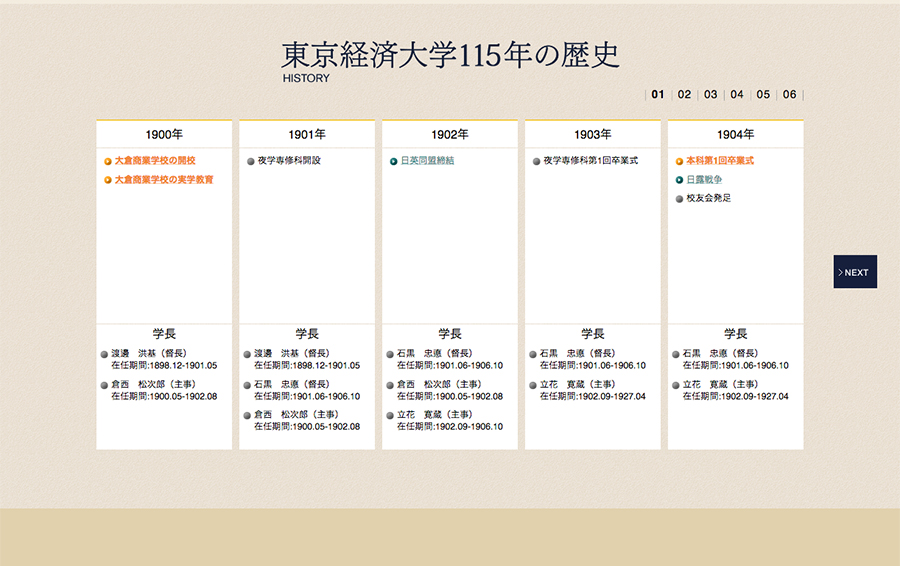The height and width of the screenshot is (566, 900).
Task: Open the 本科第1回卒業式 link
Action: pos(720,161)
